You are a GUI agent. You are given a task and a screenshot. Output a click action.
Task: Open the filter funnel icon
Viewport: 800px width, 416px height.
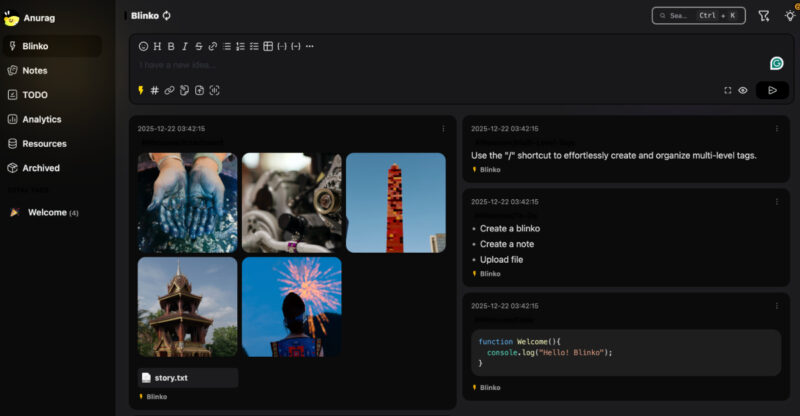tap(764, 16)
